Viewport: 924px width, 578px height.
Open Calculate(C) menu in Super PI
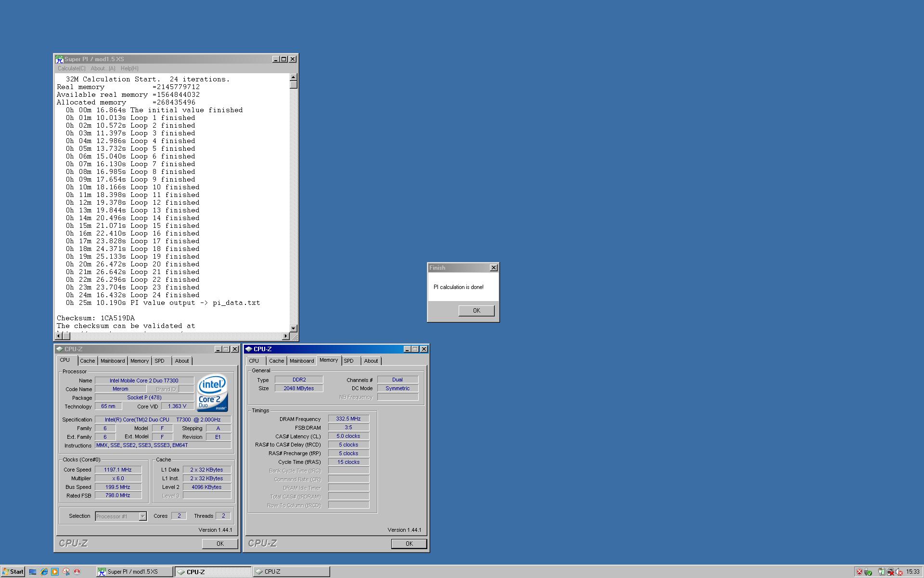pos(71,68)
